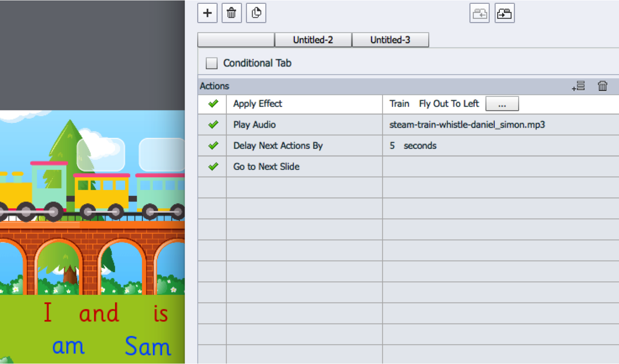Click green checkmark beside Apply Effect
The image size is (619, 364).
point(213,104)
